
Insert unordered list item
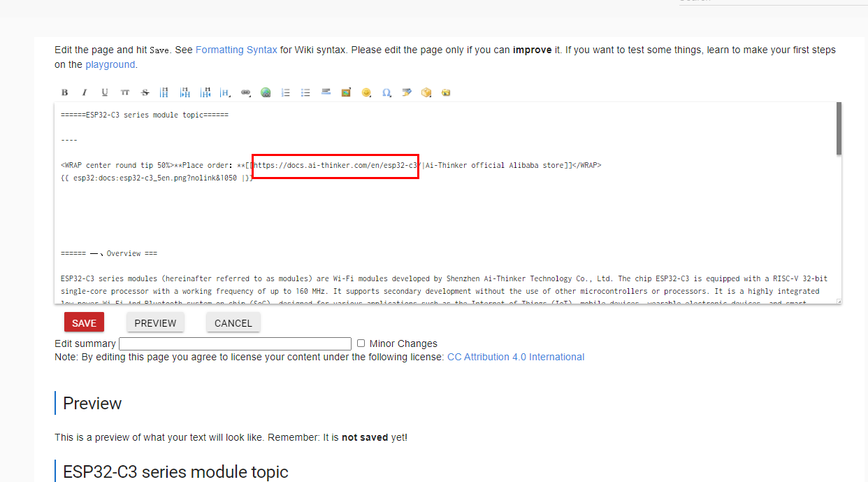305,92
